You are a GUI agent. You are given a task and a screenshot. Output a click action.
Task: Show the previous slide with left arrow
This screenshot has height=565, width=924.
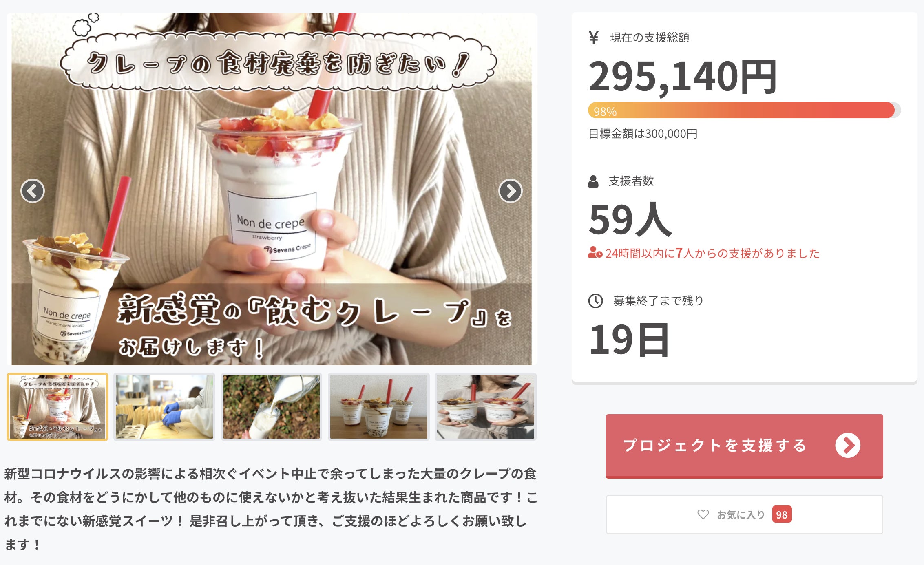(33, 191)
